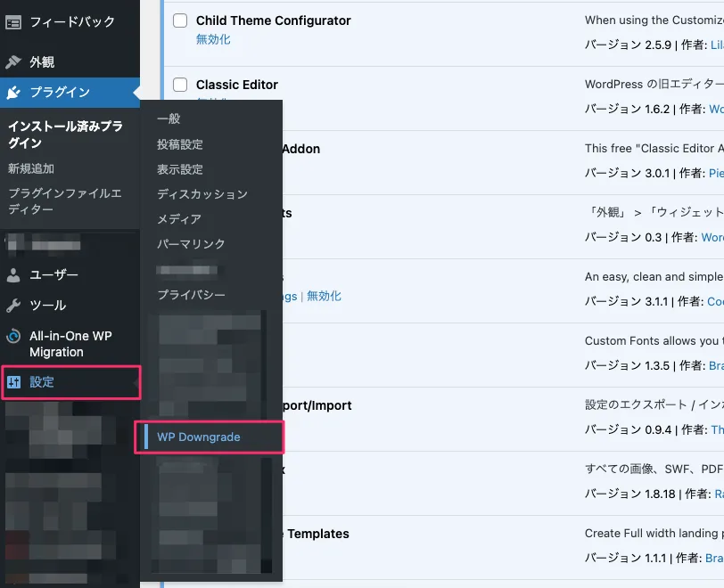
Task: Open the プラグイン menu
Action: pyautogui.click(x=70, y=93)
